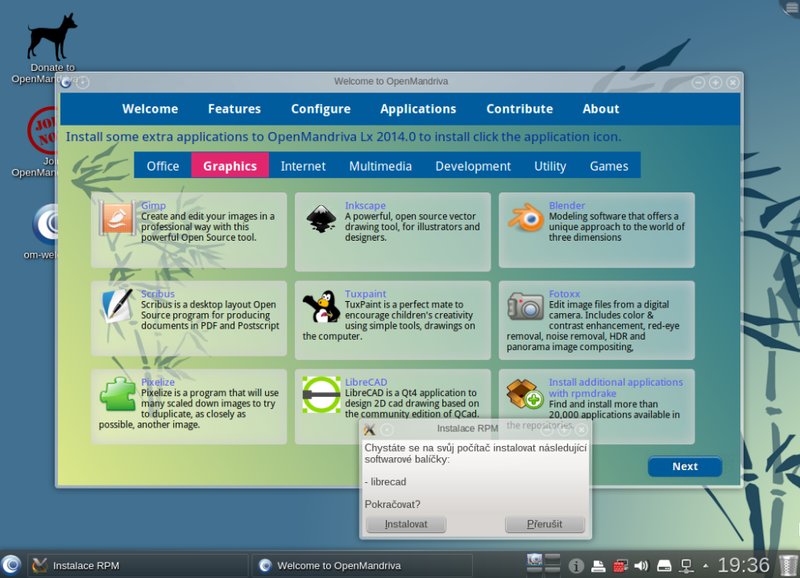The width and height of the screenshot is (800, 578).
Task: Open the OpenMandriva start menu launcher
Action: pyautogui.click(x=11, y=565)
